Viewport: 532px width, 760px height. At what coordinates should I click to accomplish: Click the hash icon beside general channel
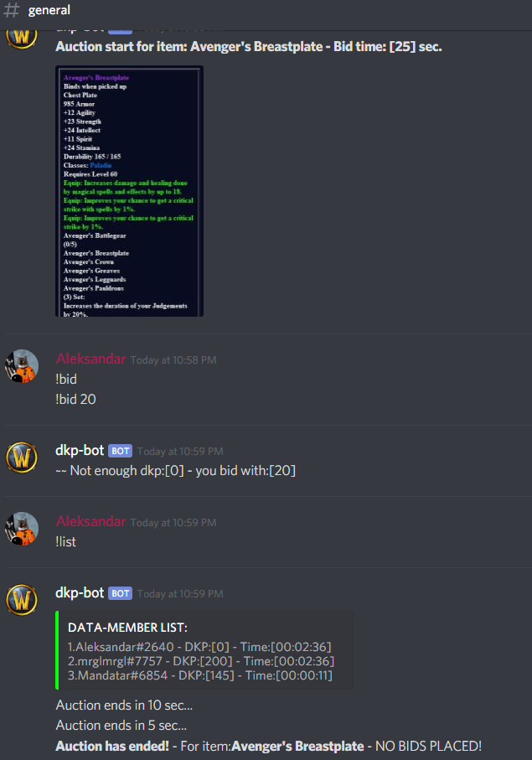click(12, 10)
